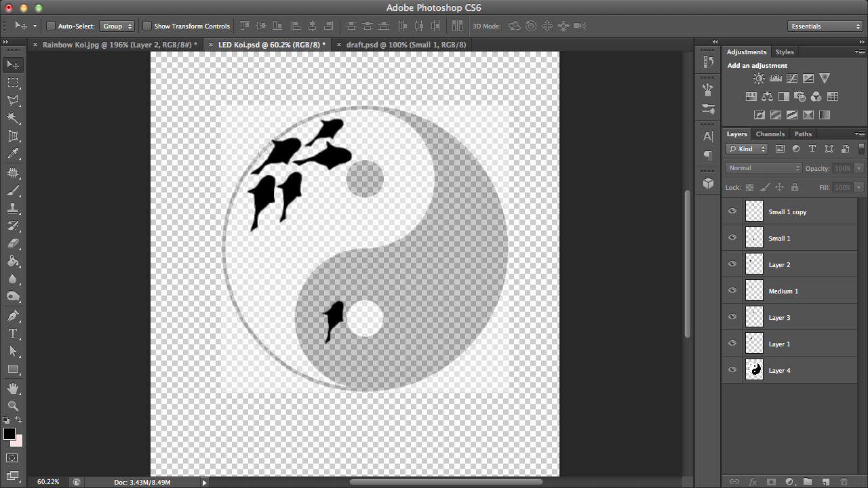The height and width of the screenshot is (488, 868).
Task: Select the Horizontal Type tool
Action: (x=14, y=333)
